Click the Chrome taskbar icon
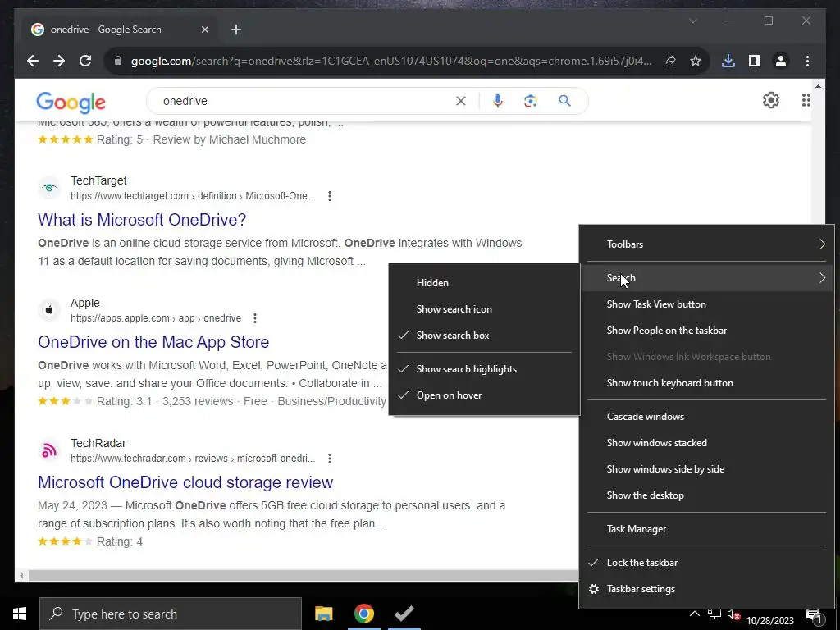 click(363, 614)
